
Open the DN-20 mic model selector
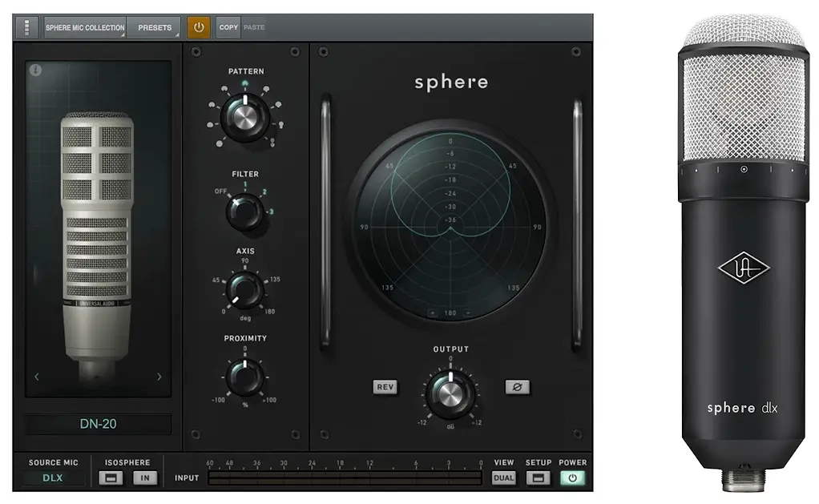pos(99,424)
